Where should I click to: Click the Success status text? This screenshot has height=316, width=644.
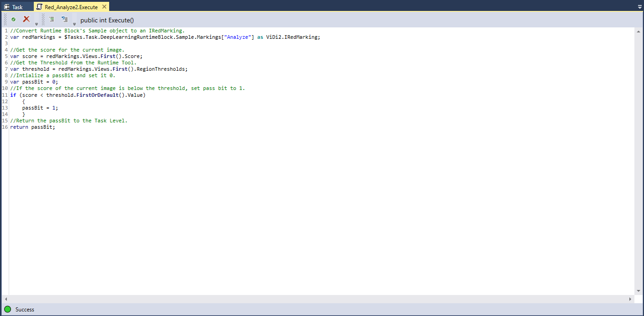coord(25,310)
